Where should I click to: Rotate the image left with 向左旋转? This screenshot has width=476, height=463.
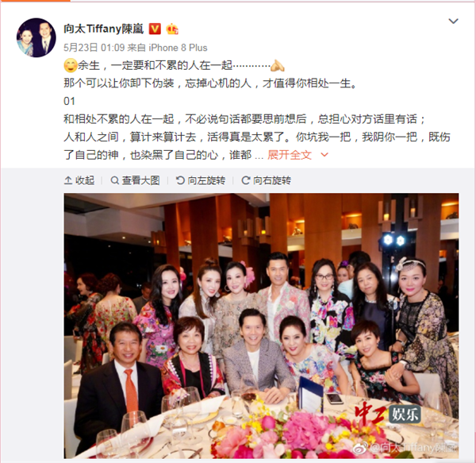click(x=201, y=180)
